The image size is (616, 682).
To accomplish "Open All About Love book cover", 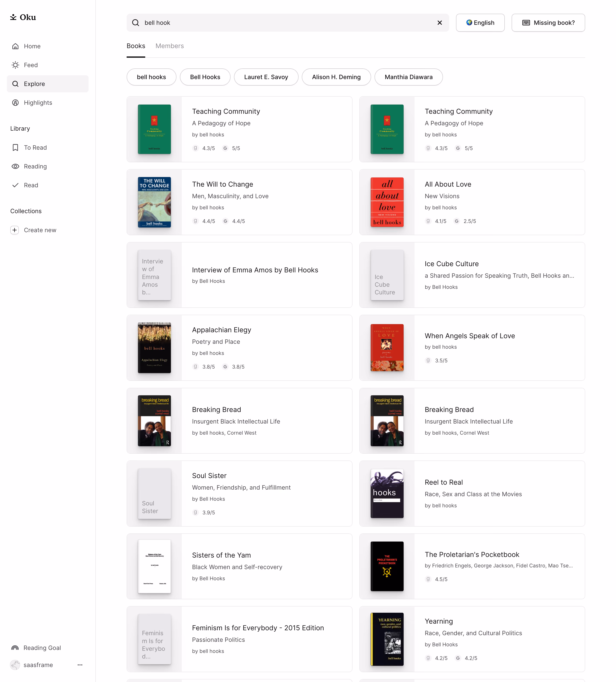I will tap(387, 202).
